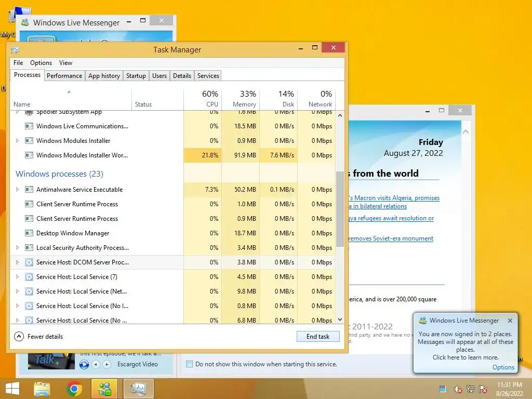
Task: Sort processes by the Disk column header
Action: coord(278,99)
